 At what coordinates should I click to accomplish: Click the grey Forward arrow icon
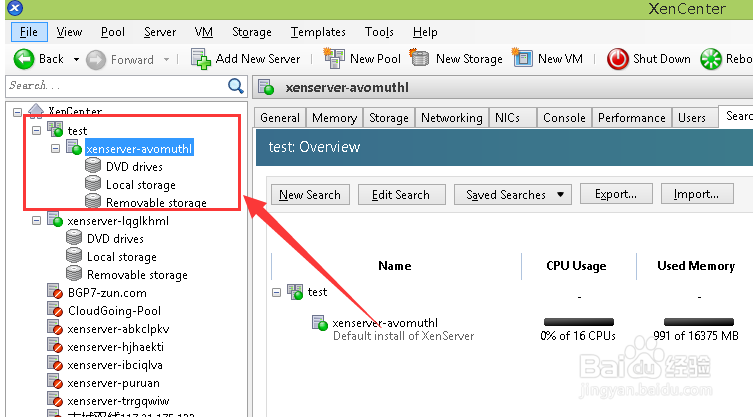95,60
